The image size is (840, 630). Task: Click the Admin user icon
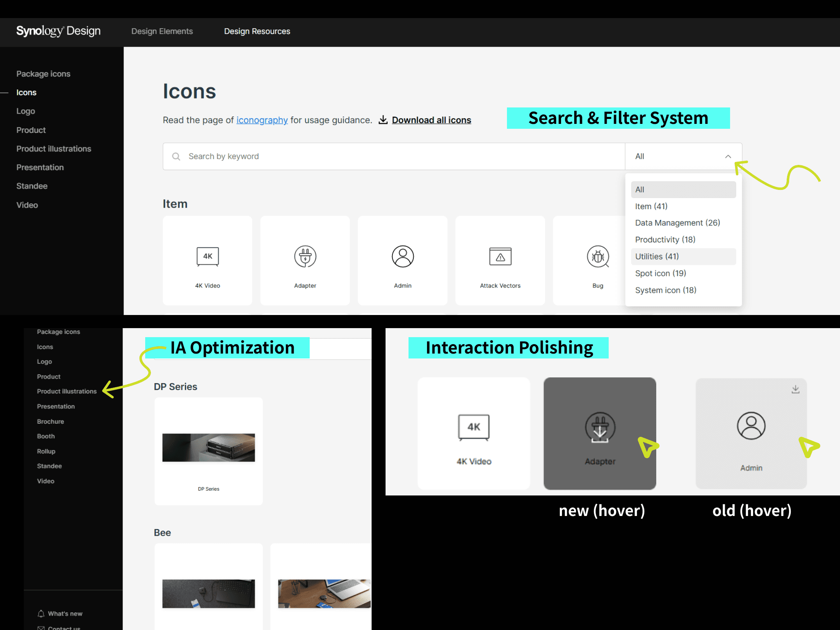tap(402, 256)
